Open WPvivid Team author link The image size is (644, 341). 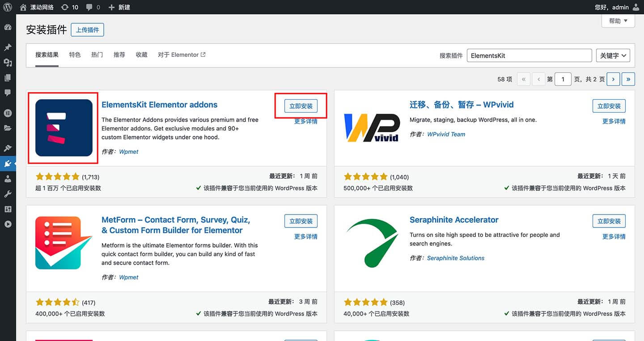(x=446, y=134)
